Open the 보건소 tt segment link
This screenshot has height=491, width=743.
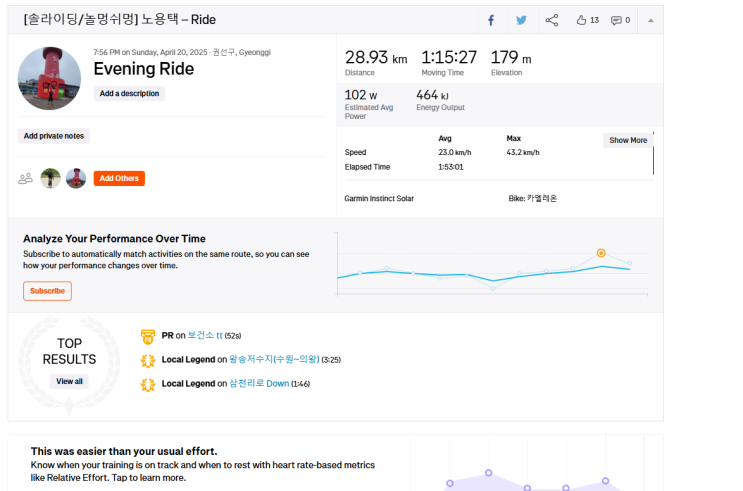coord(205,335)
